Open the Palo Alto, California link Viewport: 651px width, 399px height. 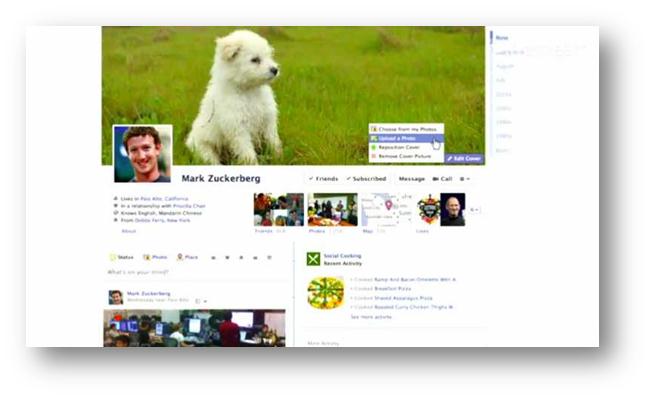coord(164,199)
